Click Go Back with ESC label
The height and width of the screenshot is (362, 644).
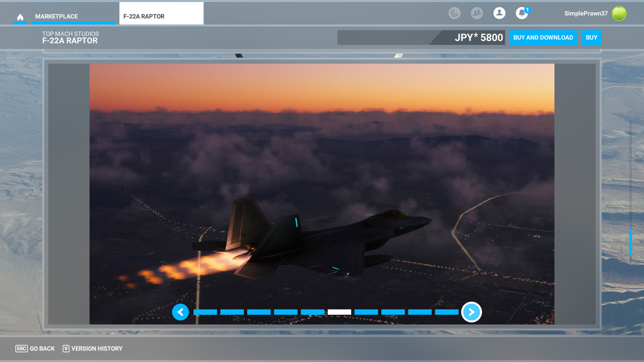35,349
